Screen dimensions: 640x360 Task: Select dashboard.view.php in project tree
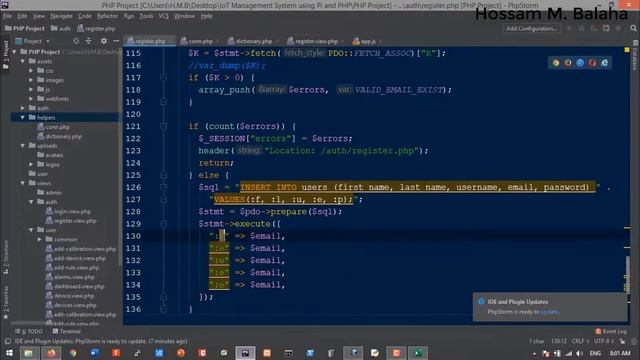point(75,287)
